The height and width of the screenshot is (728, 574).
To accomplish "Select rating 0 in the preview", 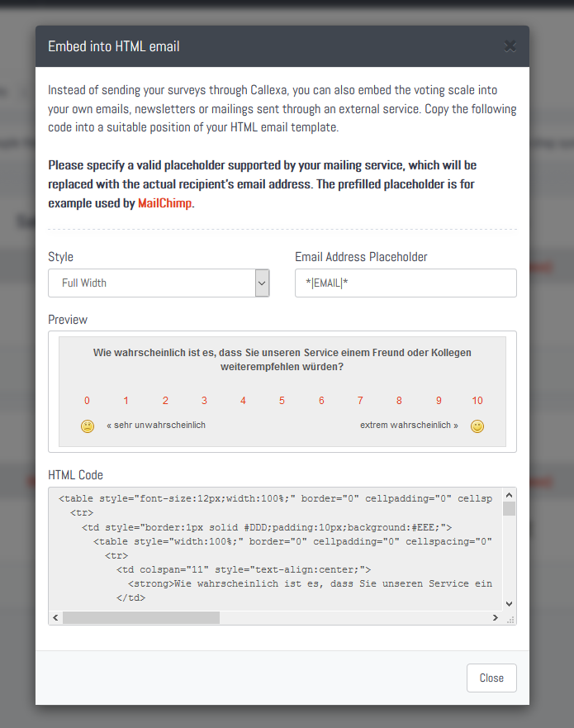I will (87, 401).
